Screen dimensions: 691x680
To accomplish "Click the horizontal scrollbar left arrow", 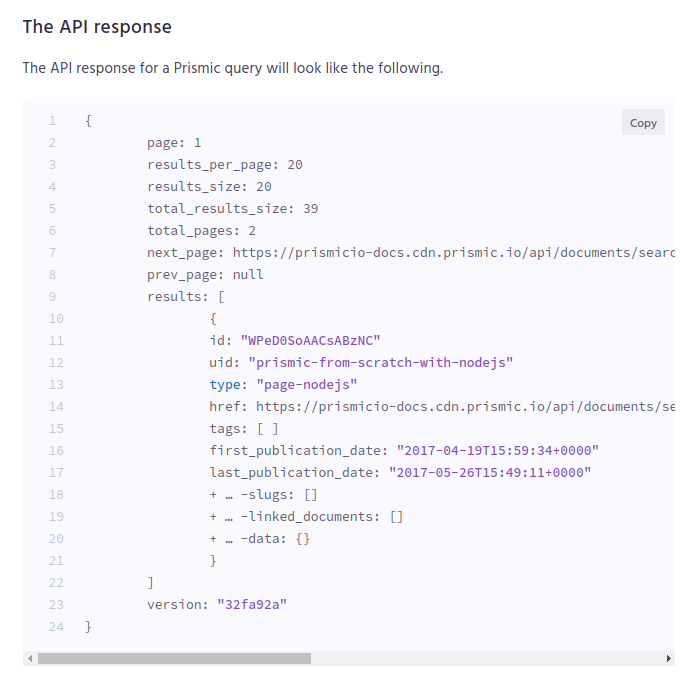I will click(x=30, y=658).
